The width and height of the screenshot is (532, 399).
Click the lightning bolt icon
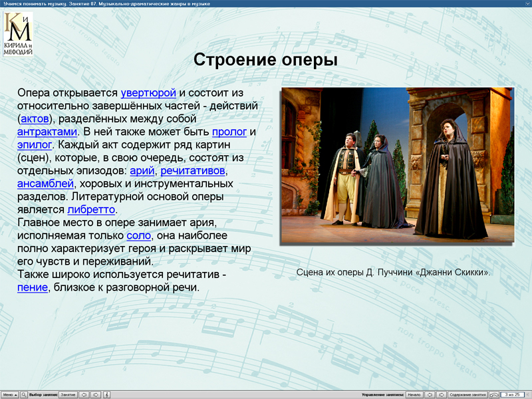pyautogui.click(x=107, y=394)
